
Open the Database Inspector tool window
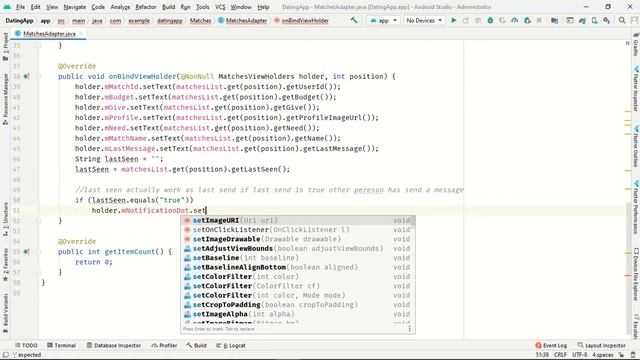(113, 345)
